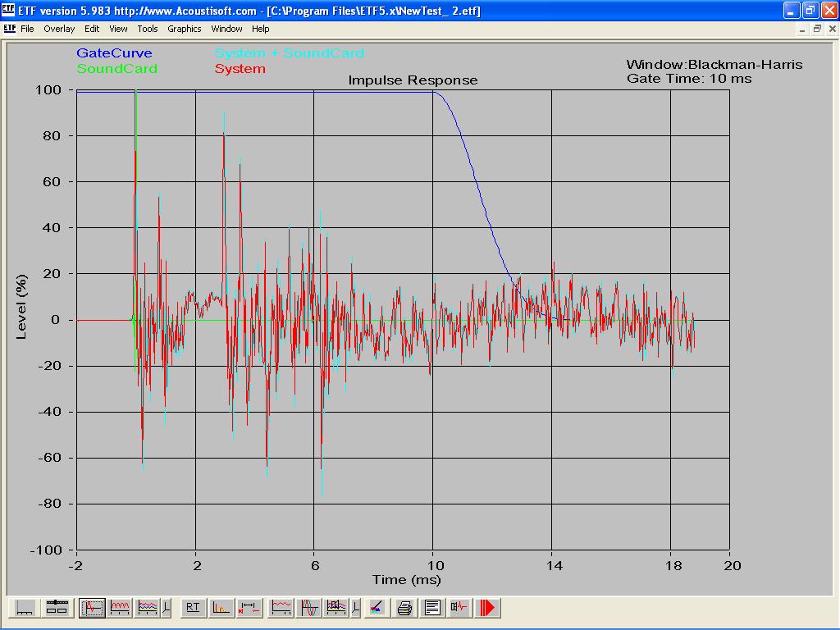Click the sine wave phase toolbar icon
Viewport: 840px width, 630px height.
click(309, 608)
